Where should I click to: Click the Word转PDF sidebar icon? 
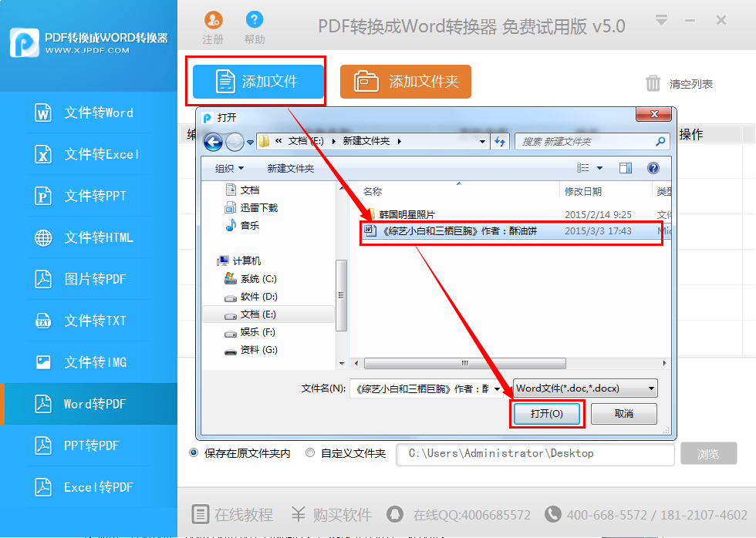(x=43, y=404)
